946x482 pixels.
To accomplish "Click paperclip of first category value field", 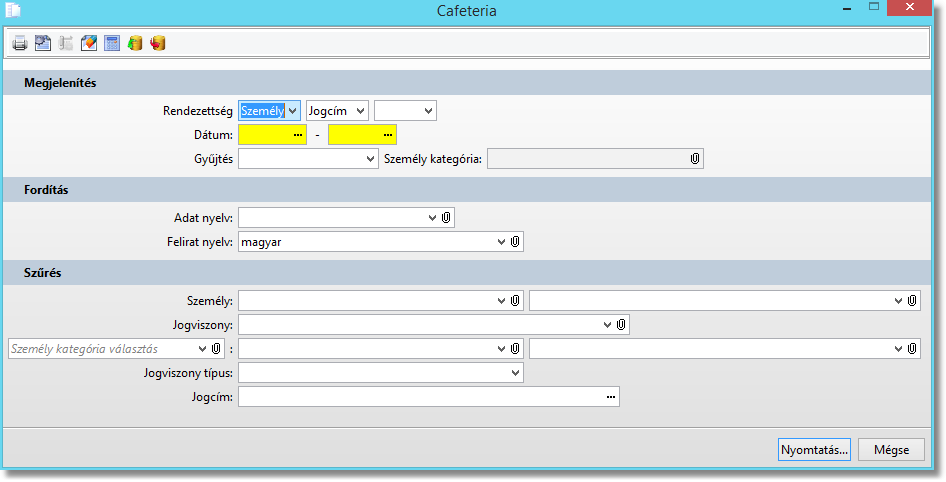I will [515, 349].
